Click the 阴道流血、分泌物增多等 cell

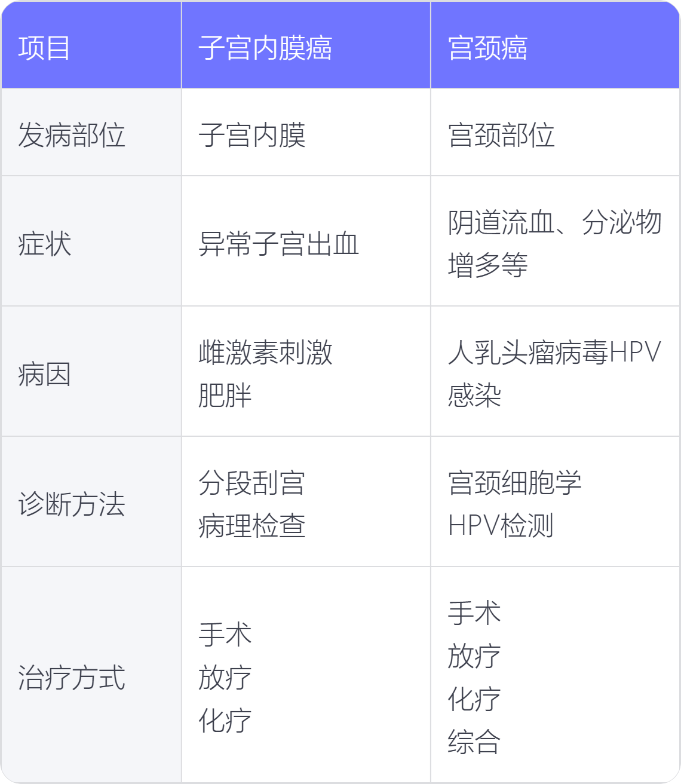[x=555, y=241]
